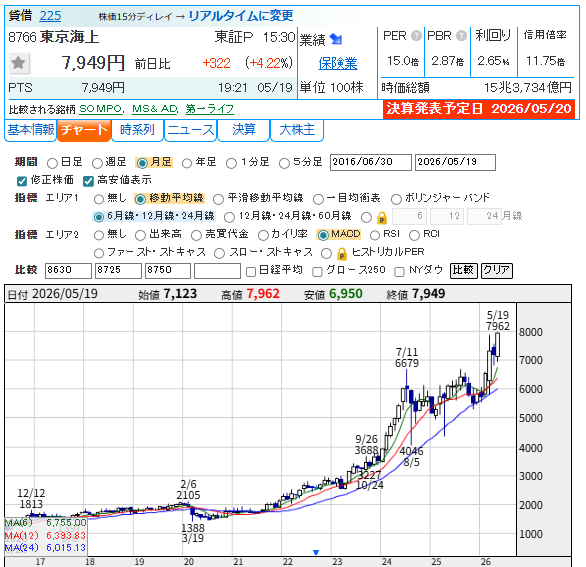Viewport: 586px width, 567px height.
Task: Click start date field 2016/06/30
Action: [x=370, y=162]
